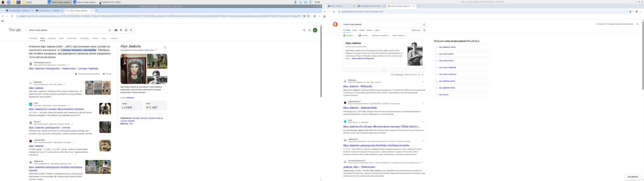644x181 pixels.
Task: Click the Google share icon
Action: [304, 30]
